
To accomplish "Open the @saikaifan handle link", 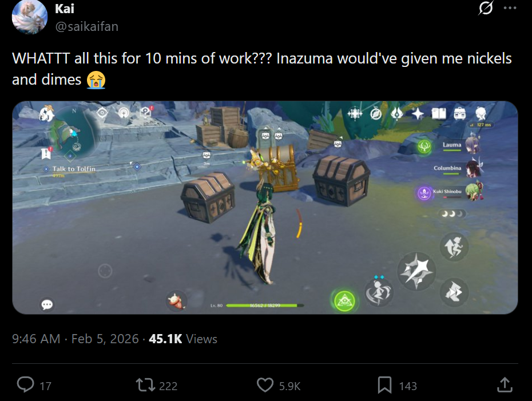I will pos(87,26).
